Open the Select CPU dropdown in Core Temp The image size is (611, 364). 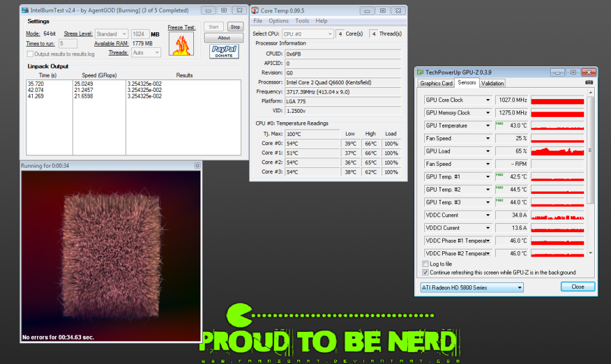pos(308,34)
